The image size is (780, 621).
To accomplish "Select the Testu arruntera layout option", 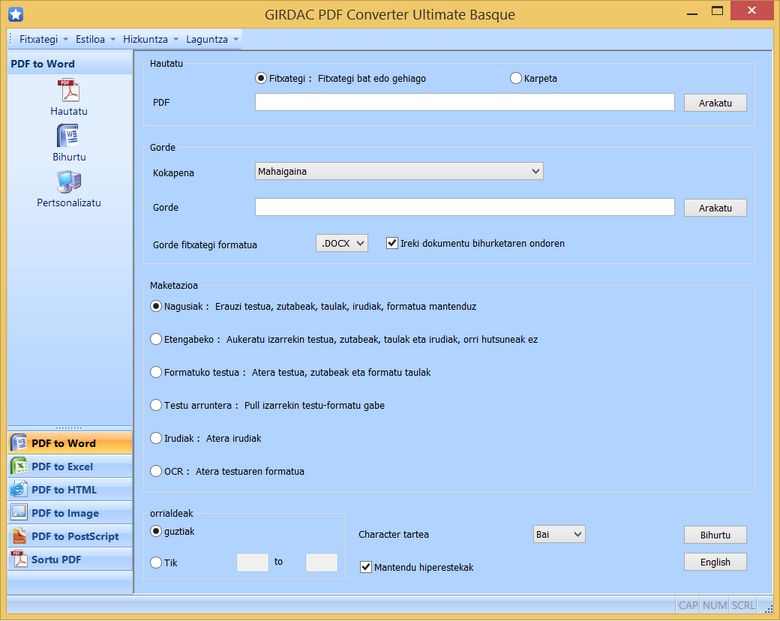I will (156, 405).
